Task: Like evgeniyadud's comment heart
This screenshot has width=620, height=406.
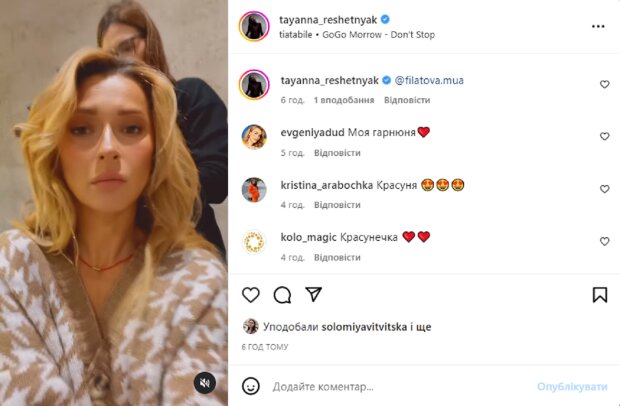Action: coord(604,136)
